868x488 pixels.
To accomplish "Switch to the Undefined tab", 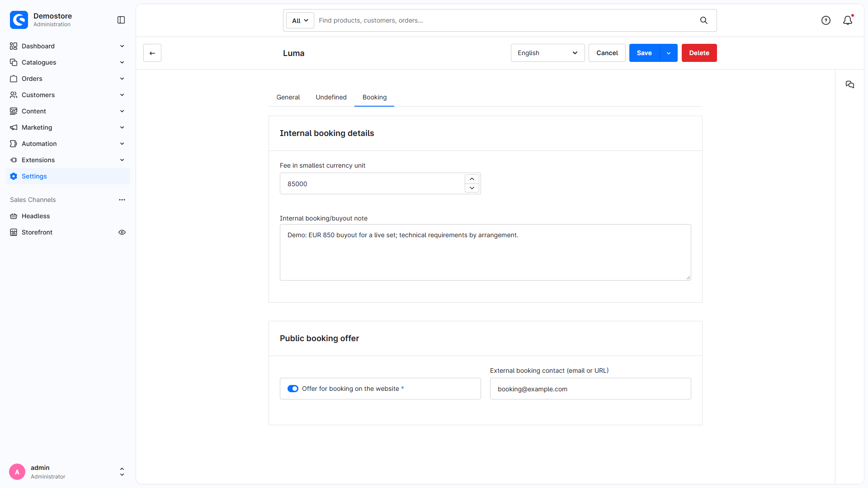I will pos(331,97).
